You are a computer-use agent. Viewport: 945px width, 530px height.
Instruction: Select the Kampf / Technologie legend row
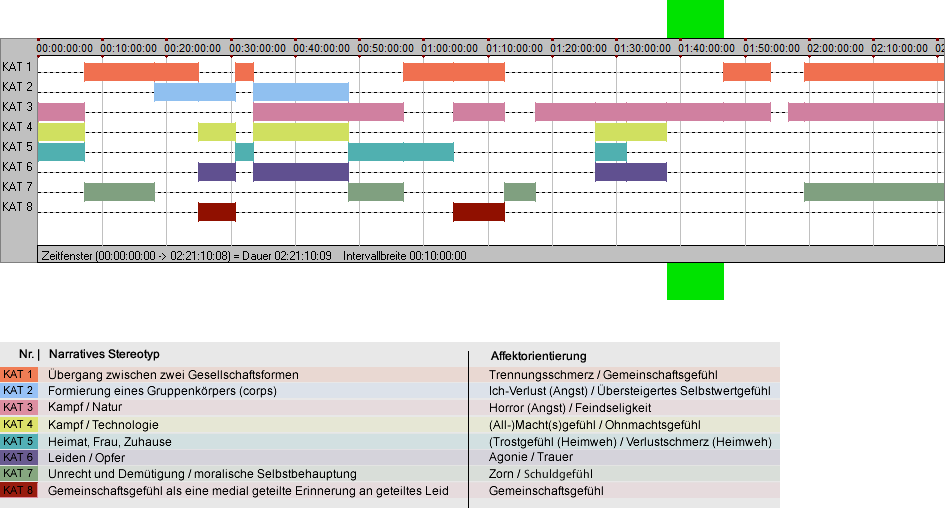390,424
